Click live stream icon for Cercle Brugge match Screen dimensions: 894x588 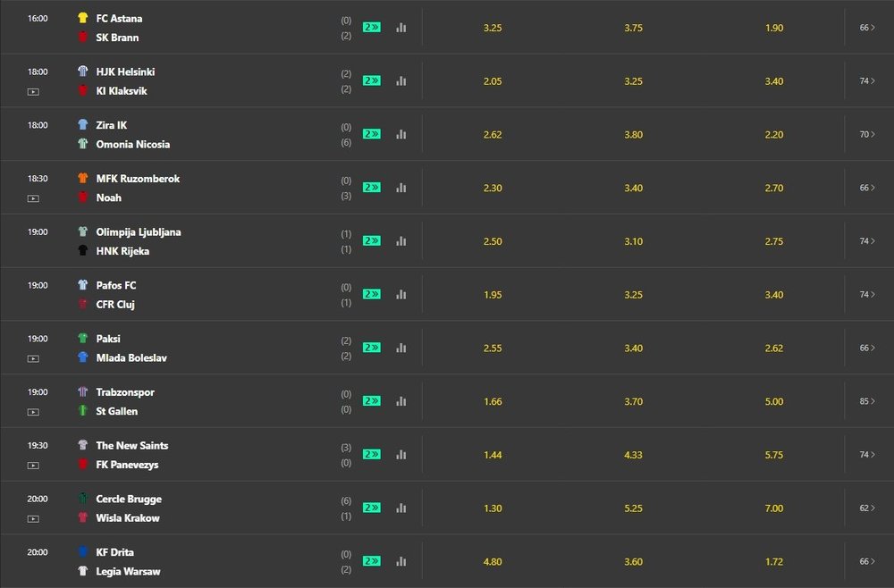pos(34,519)
